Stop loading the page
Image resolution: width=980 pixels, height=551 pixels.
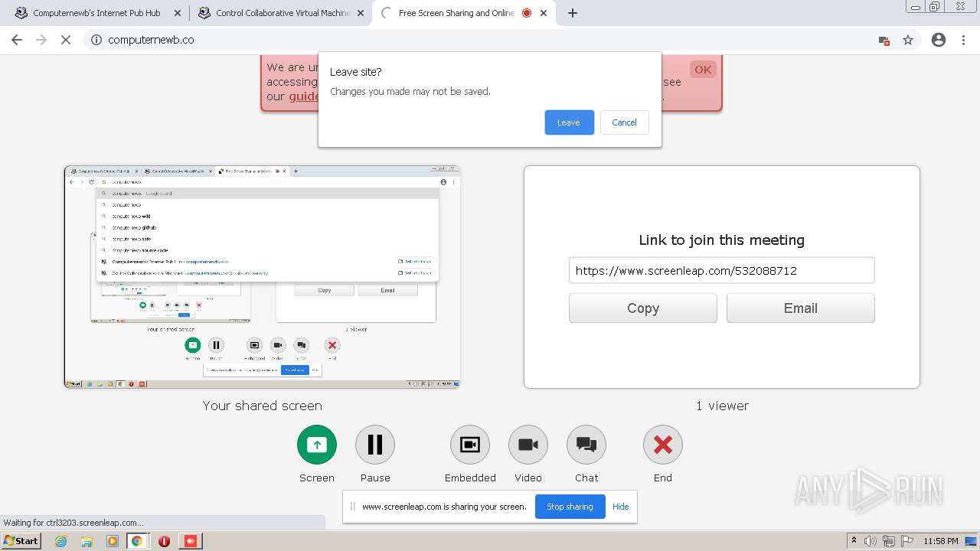click(x=66, y=40)
